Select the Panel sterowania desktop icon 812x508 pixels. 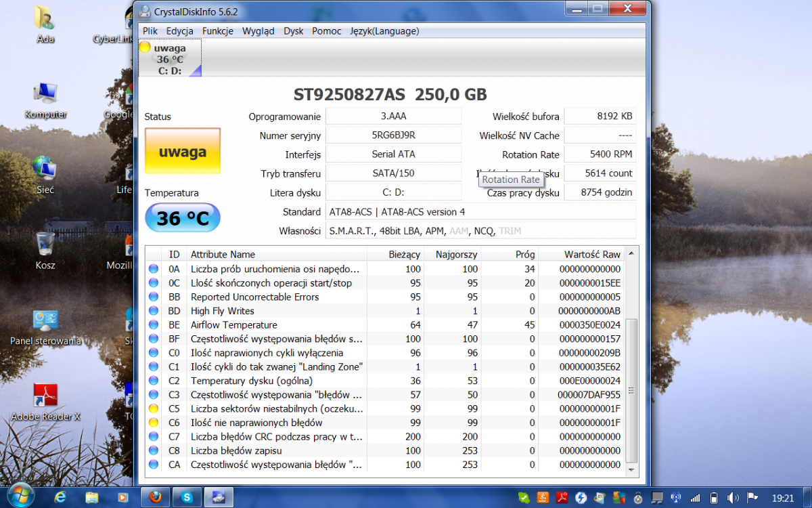[x=45, y=327]
